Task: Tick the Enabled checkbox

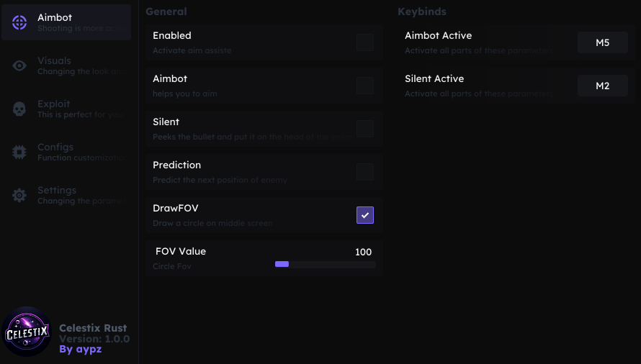Action: point(365,42)
